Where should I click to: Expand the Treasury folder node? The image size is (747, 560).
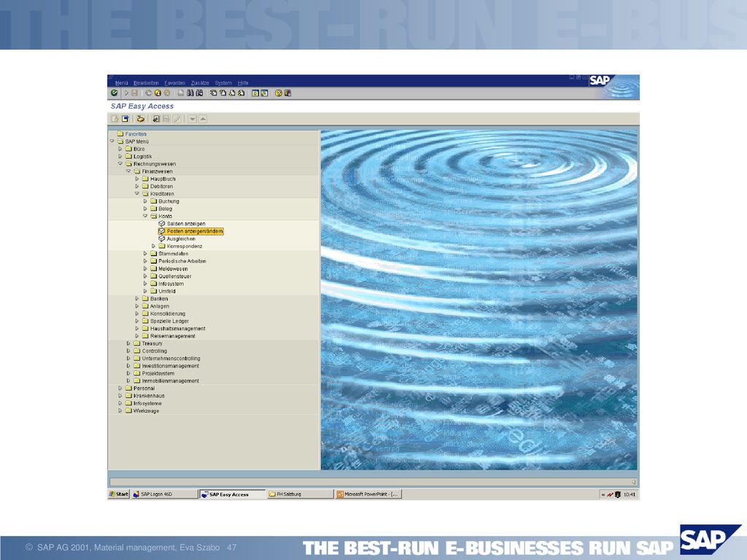click(128, 343)
